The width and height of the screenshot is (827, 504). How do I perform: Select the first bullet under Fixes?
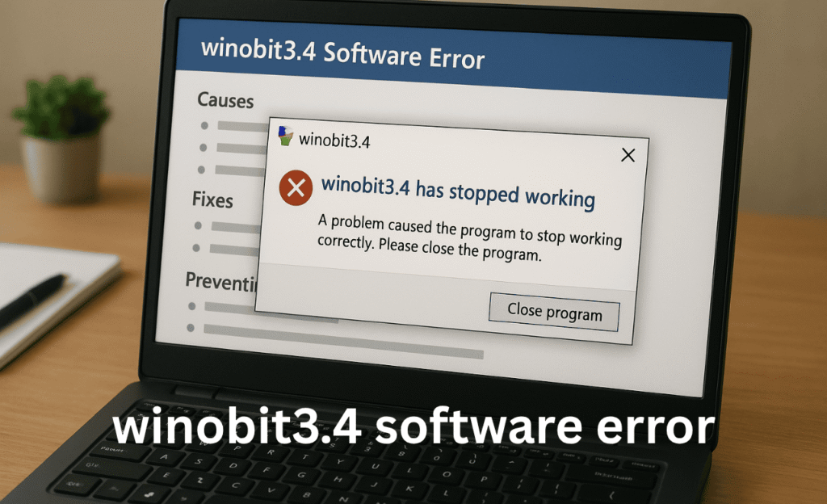[229, 226]
